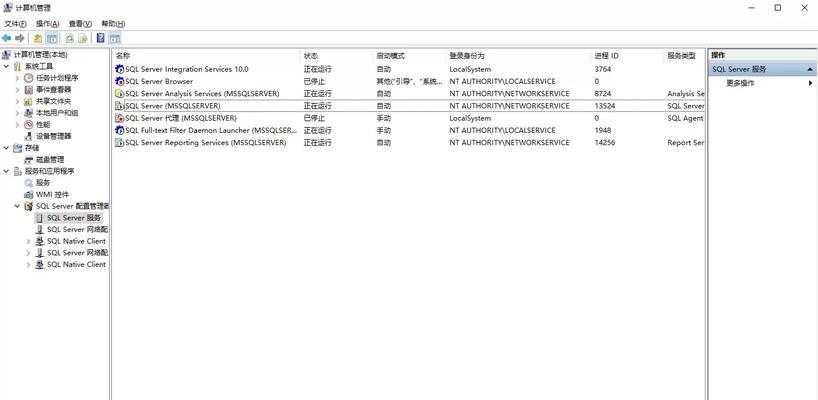
Task: Click the 事件查看器 tree icon
Action: [x=29, y=90]
